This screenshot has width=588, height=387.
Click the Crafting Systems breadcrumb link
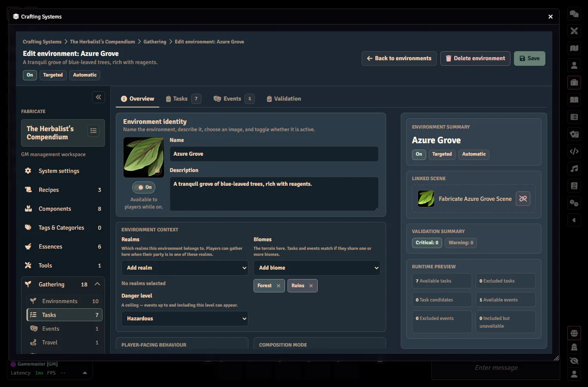point(42,42)
